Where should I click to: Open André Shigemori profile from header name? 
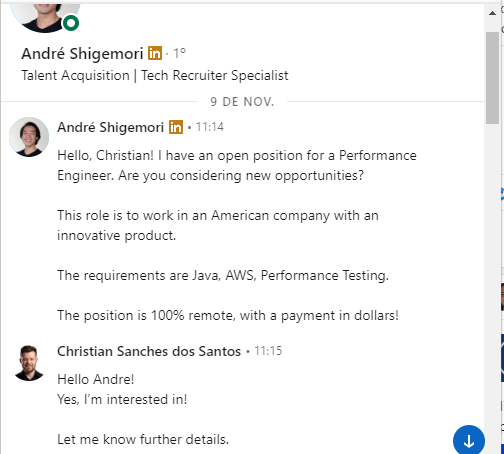click(x=82, y=53)
